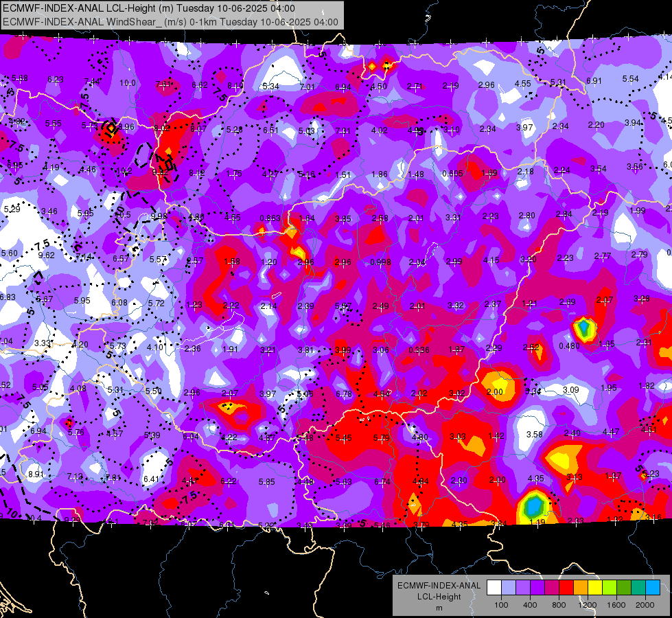The height and width of the screenshot is (618, 672).
Task: Click the 1600 label in the legend
Action: [616, 605]
